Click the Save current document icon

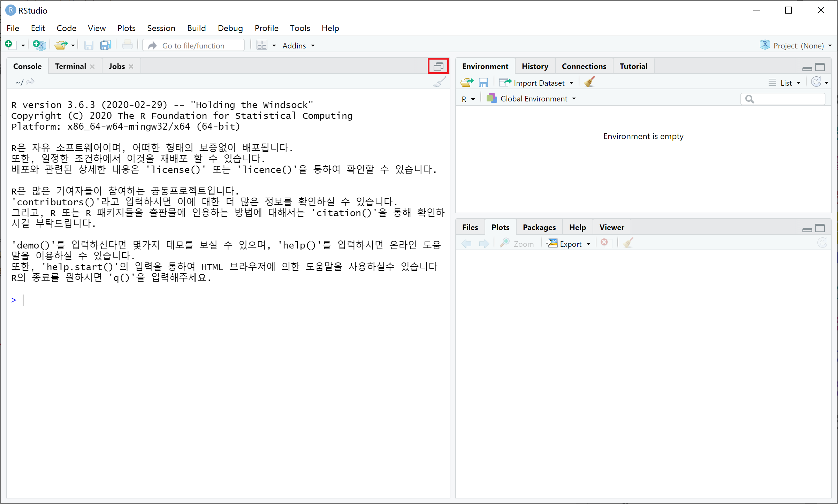point(89,45)
